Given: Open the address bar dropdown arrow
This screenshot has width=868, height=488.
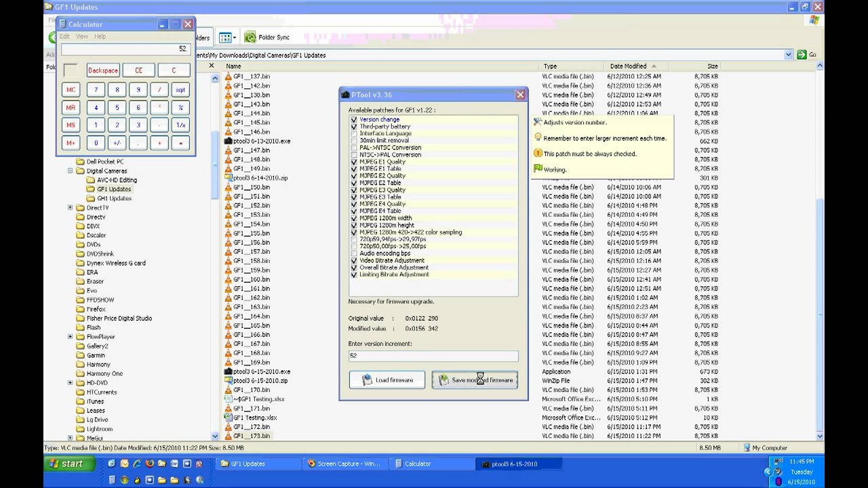Looking at the screenshot, I should point(788,55).
